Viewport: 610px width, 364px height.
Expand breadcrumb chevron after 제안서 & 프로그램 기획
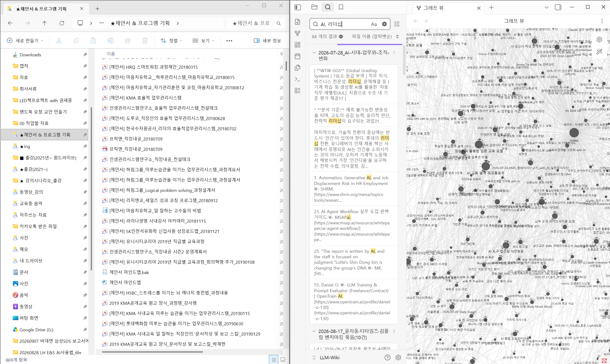point(178,23)
